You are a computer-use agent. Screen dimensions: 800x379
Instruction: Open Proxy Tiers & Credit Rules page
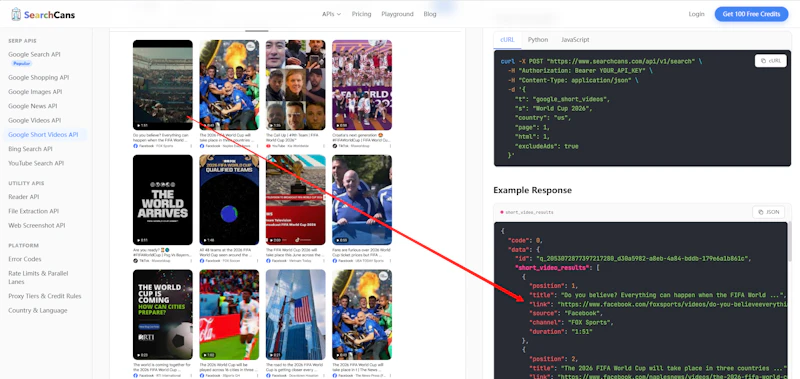pyautogui.click(x=44, y=296)
